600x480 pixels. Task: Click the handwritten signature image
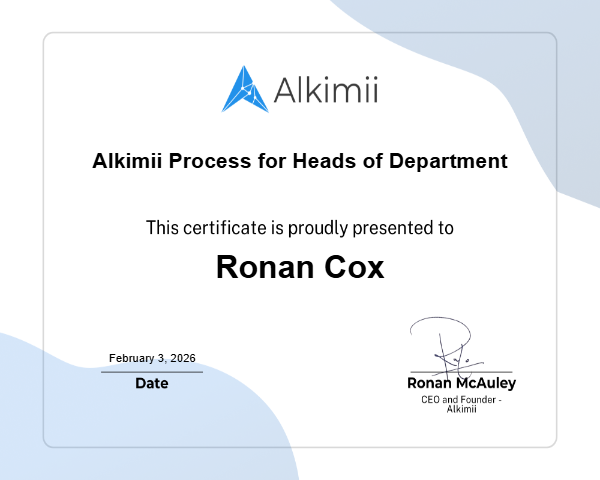pyautogui.click(x=447, y=347)
